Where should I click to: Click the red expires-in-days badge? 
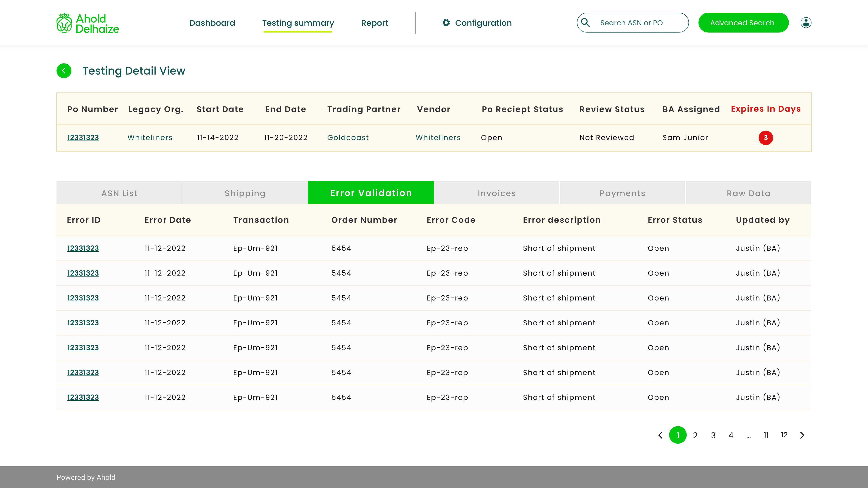pos(766,138)
